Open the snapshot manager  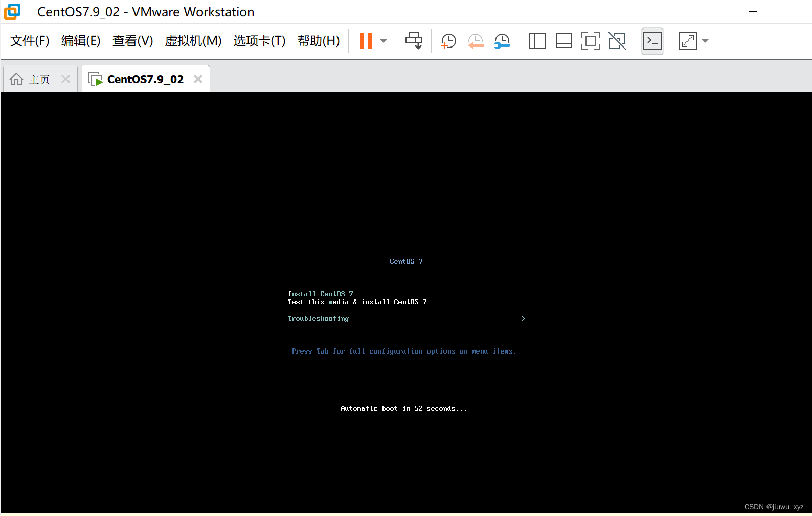[x=502, y=41]
